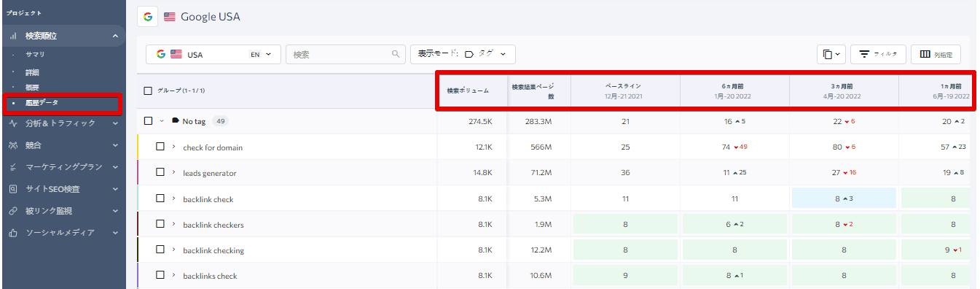The height and width of the screenshot is (289, 980).
Task: Click the Google logo icon beside the page title
Action: coord(148,16)
